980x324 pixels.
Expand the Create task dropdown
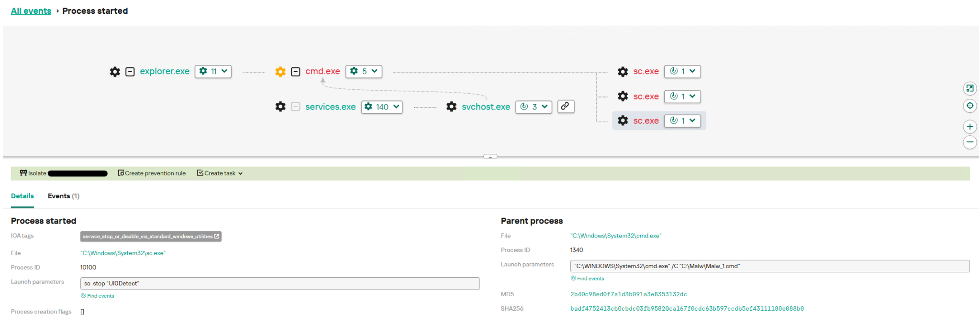click(220, 173)
